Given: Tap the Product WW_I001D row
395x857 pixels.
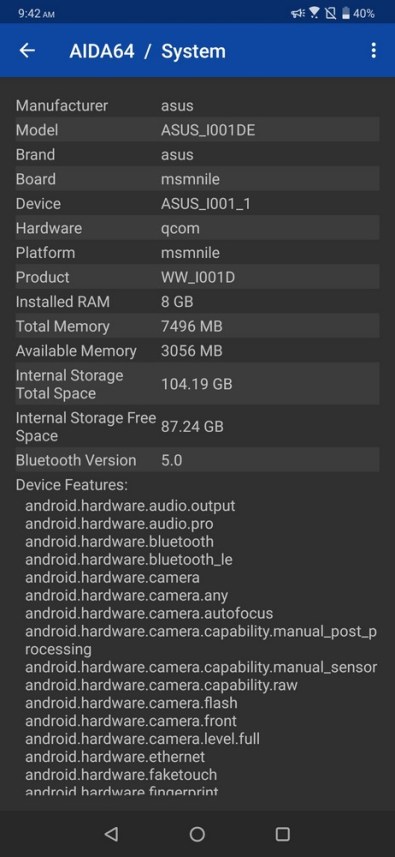Looking at the screenshot, I should [197, 277].
